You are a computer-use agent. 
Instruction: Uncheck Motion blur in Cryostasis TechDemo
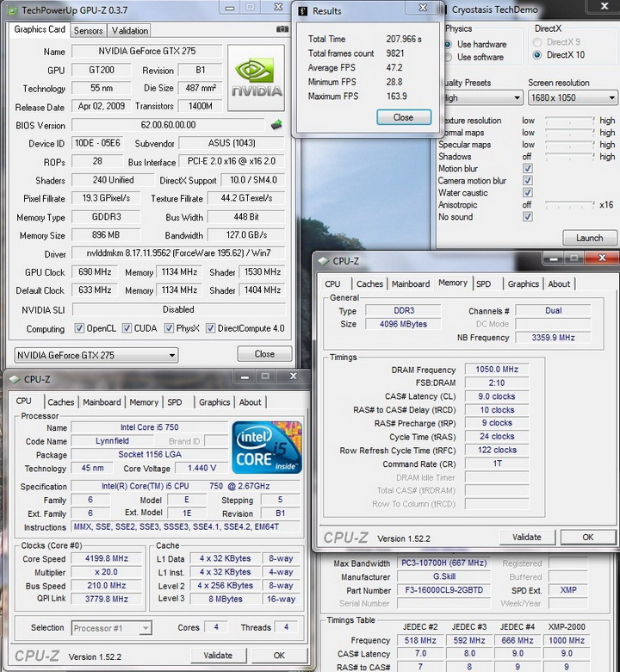[528, 168]
